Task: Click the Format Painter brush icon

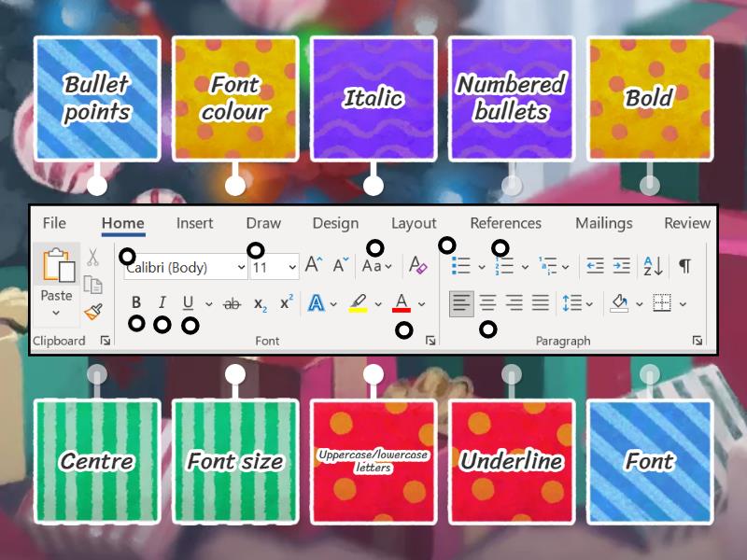Action: click(x=92, y=312)
